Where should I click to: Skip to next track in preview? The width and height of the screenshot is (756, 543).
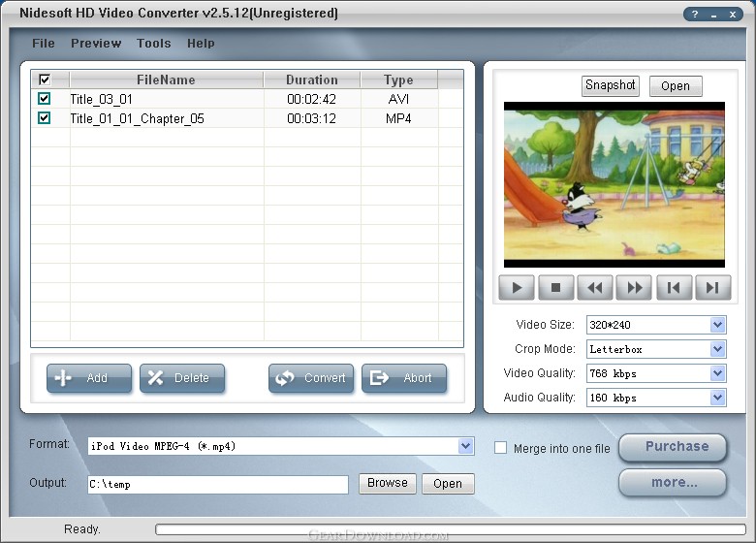713,288
